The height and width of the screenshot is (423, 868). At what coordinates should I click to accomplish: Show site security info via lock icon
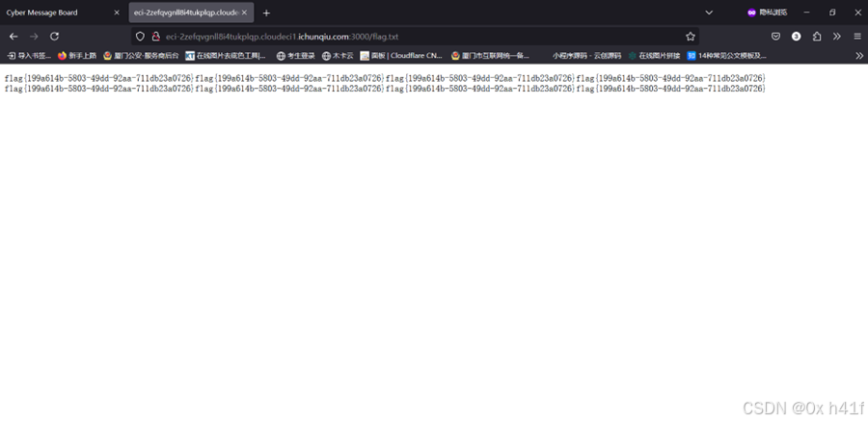coord(156,37)
